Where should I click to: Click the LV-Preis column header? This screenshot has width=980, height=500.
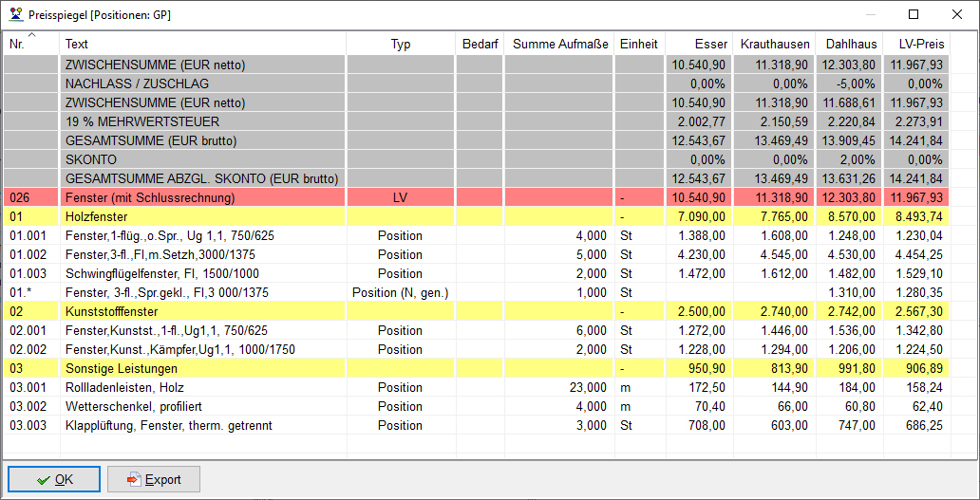[914, 44]
